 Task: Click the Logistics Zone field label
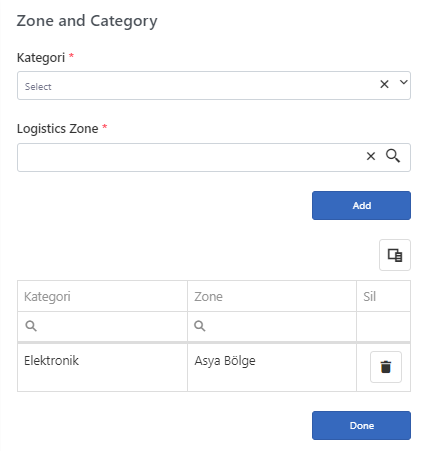[58, 129]
